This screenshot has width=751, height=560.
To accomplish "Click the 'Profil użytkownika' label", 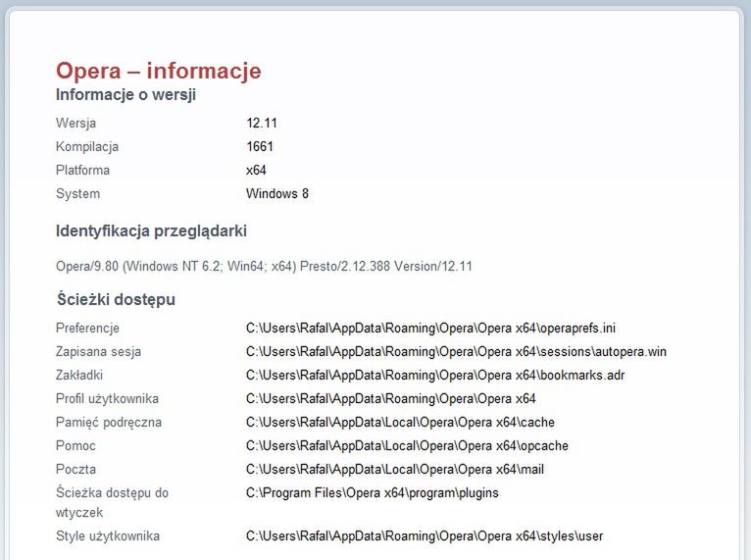I will point(107,398).
